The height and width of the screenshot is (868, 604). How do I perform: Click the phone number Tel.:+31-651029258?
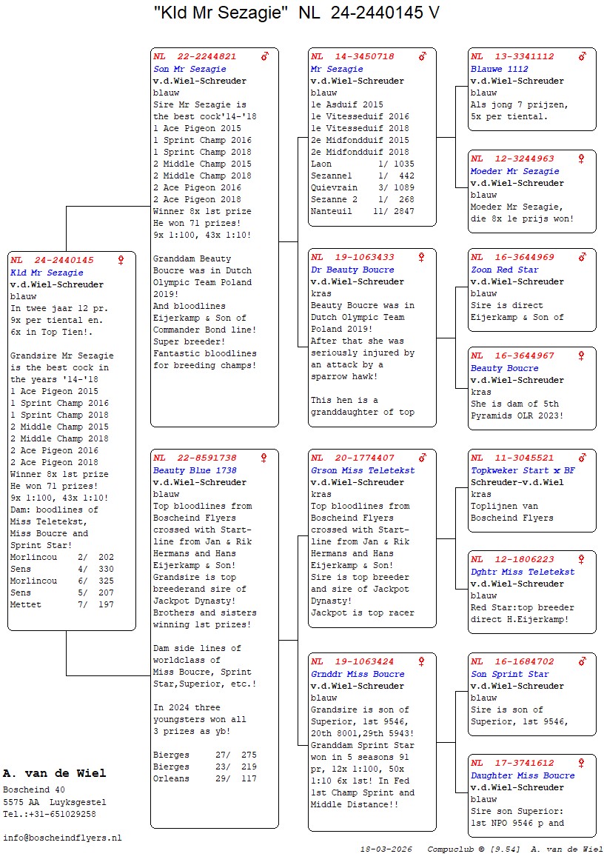49,814
